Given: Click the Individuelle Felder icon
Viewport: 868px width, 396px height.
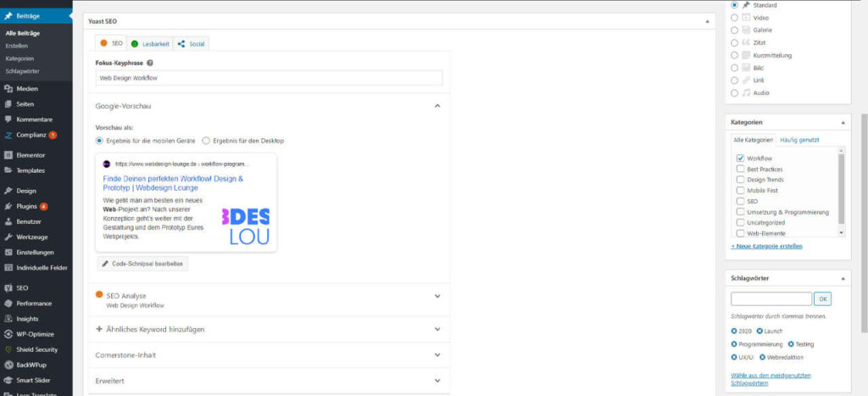Looking at the screenshot, I should [x=8, y=268].
